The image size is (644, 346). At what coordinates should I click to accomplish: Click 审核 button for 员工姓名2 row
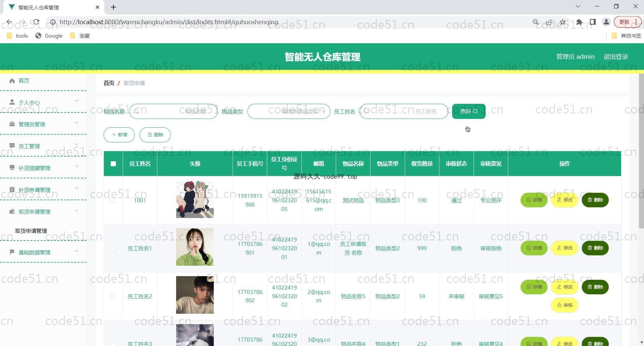tap(565, 305)
